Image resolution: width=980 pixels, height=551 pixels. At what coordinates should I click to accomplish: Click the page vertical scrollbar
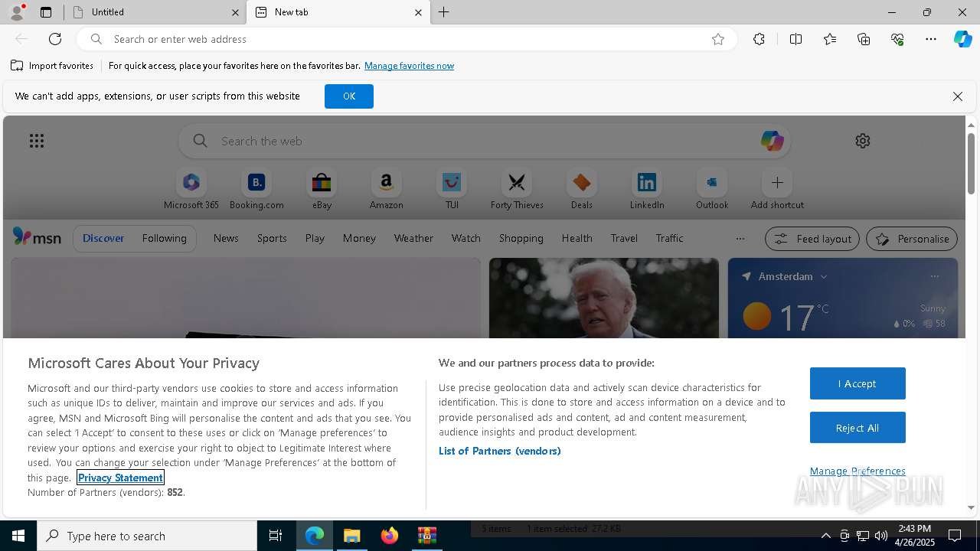[971, 163]
